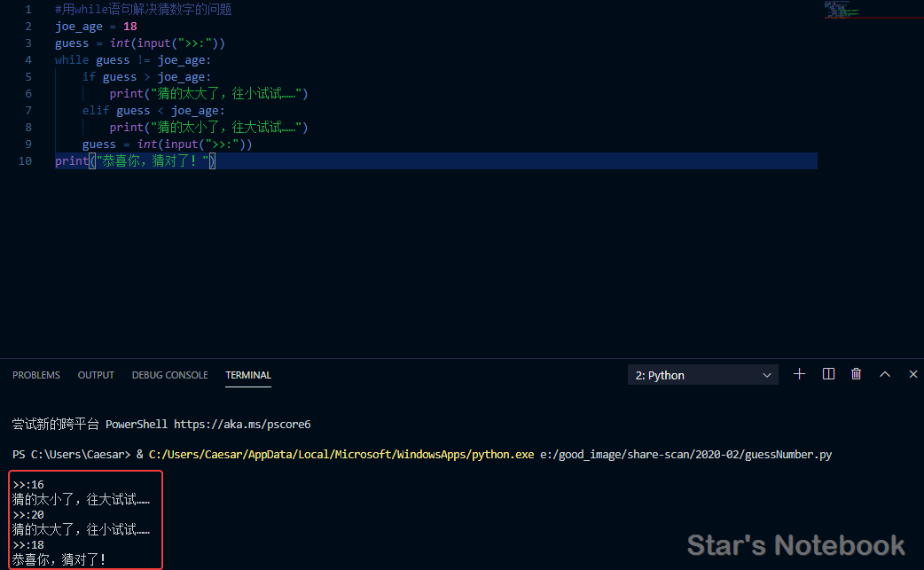Click the 'PS C:\Users\Caesar>' prompt
This screenshot has width=924, height=570.
click(71, 455)
